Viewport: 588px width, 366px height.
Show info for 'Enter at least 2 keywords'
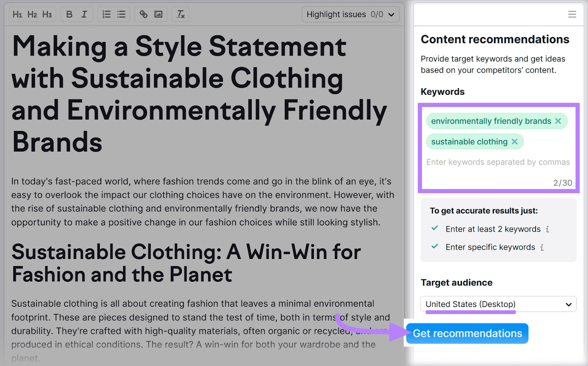[547, 229]
